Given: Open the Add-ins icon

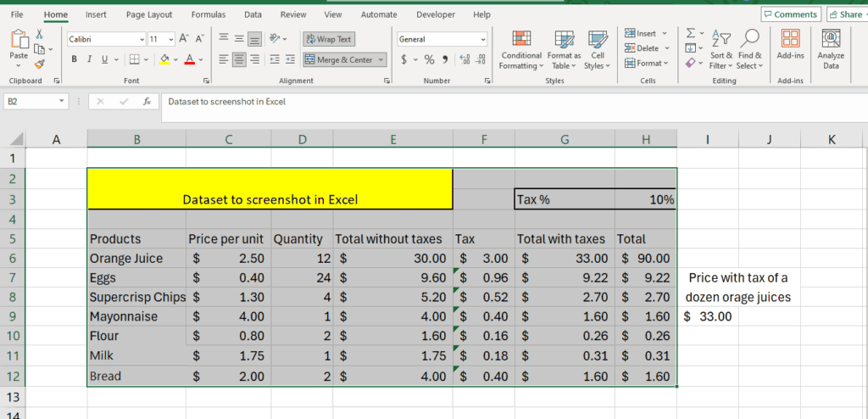Looking at the screenshot, I should pyautogui.click(x=790, y=39).
